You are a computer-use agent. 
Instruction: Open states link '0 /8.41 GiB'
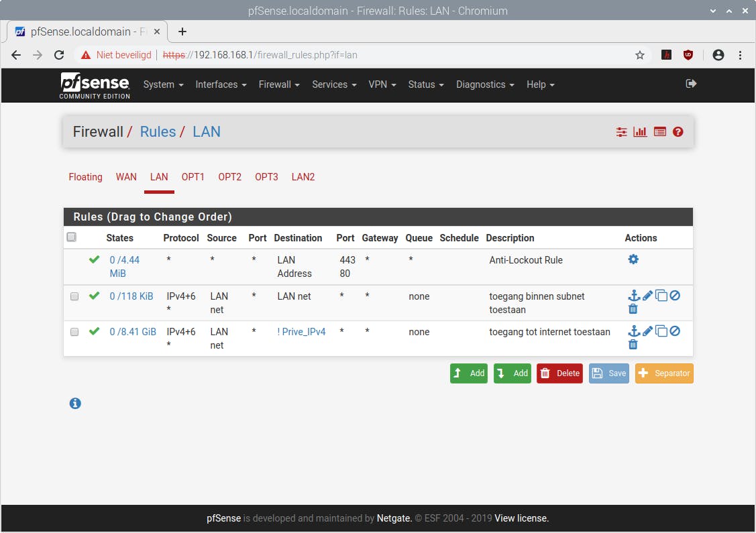coord(133,332)
